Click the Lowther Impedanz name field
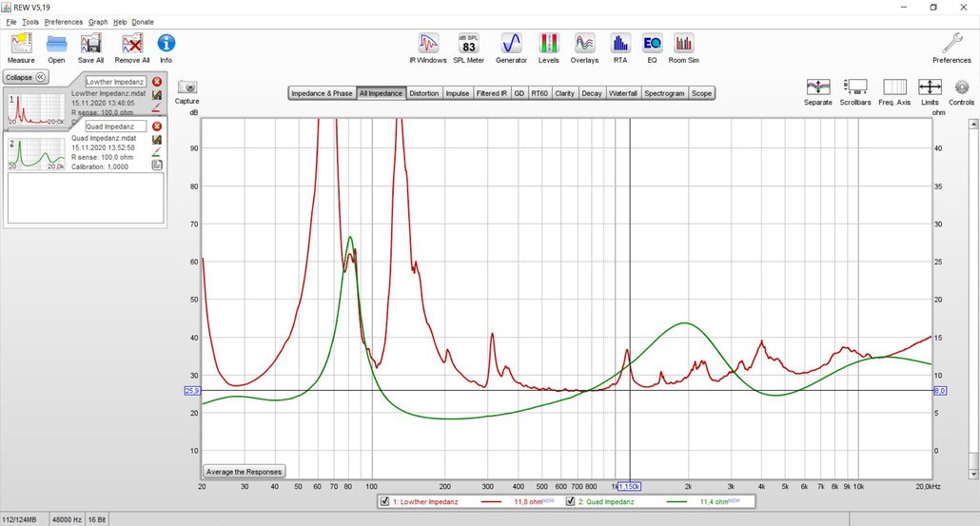Image resolution: width=980 pixels, height=526 pixels. (x=114, y=82)
